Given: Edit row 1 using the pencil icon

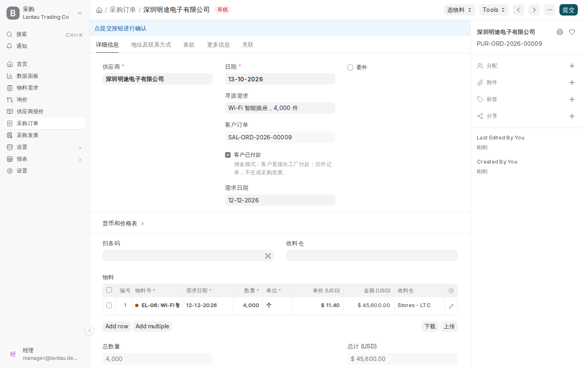Looking at the screenshot, I should 451,306.
